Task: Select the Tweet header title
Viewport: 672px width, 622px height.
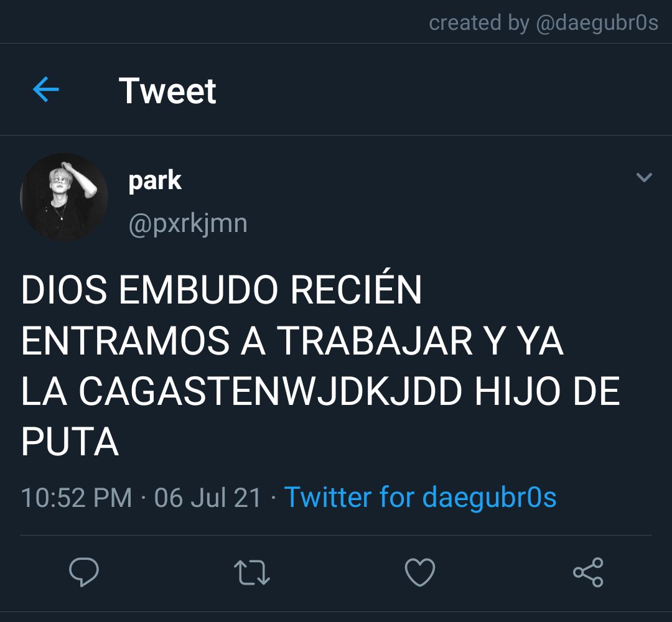Action: click(167, 91)
